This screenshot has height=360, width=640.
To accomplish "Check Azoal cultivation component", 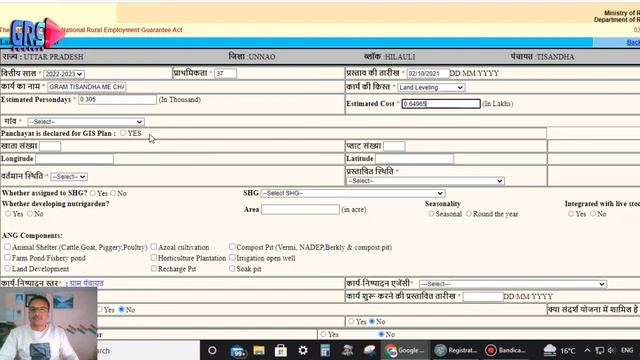I will point(153,247).
